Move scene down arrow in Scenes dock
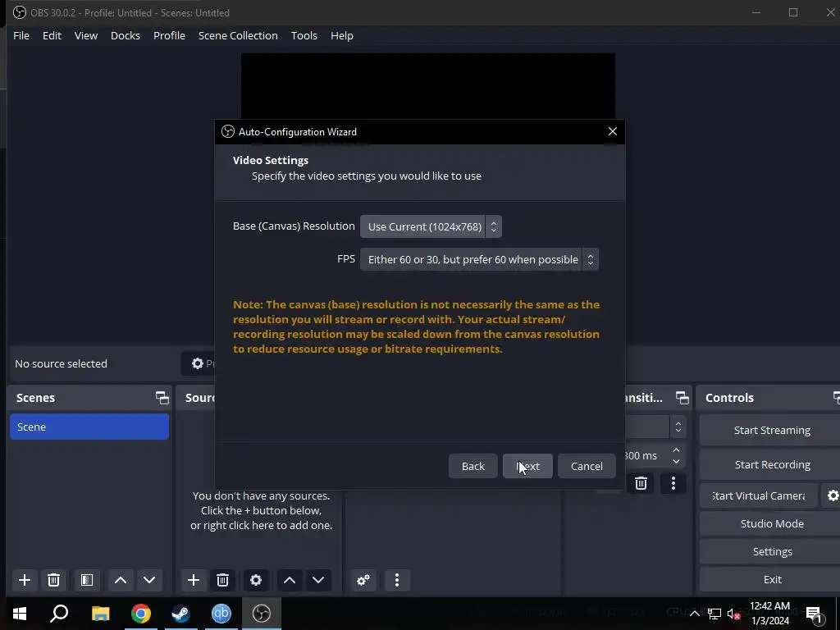Screen dimensions: 840x630 [149, 580]
